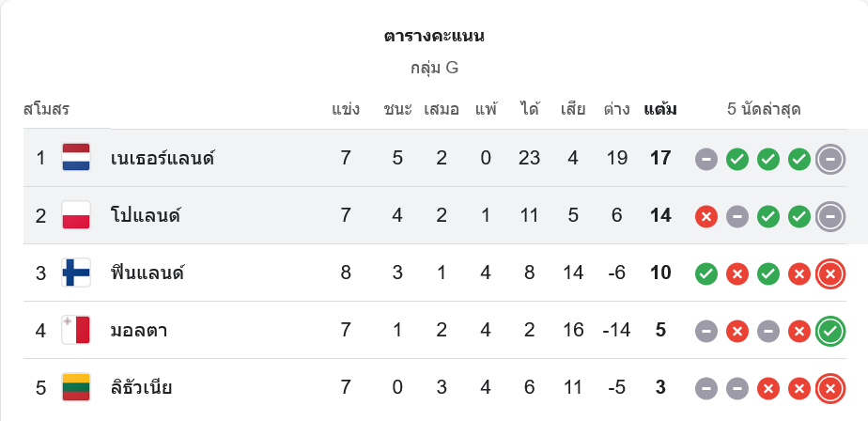Click Finland's first green win icon

coord(706,273)
